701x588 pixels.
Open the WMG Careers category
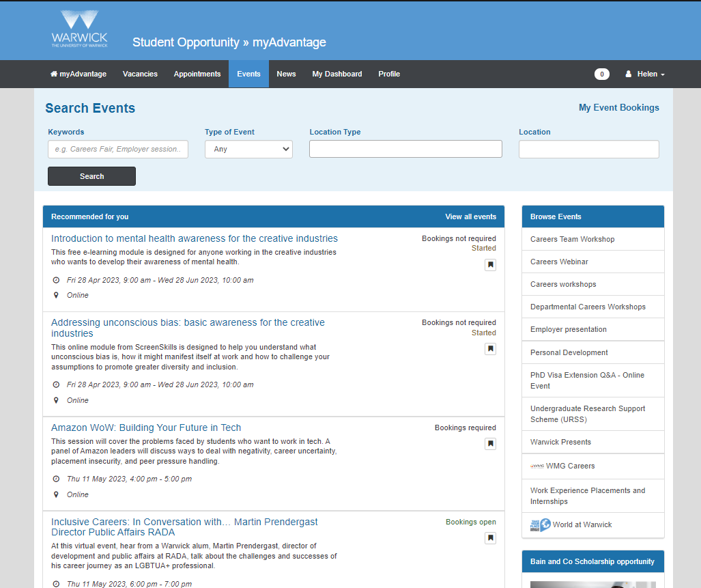570,466
